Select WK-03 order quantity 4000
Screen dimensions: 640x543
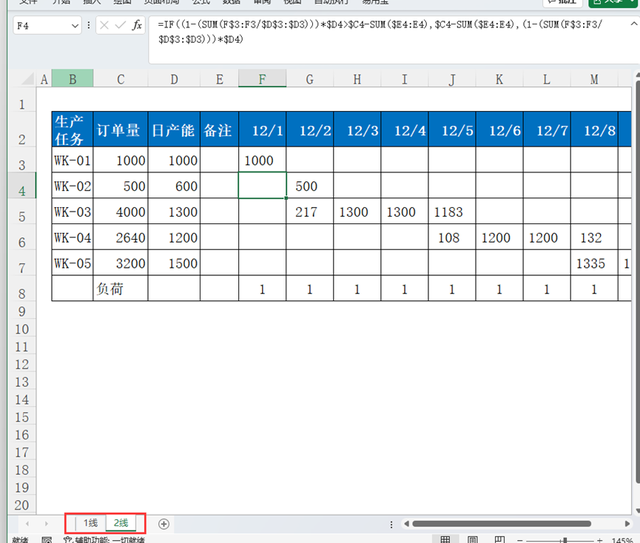coord(120,211)
